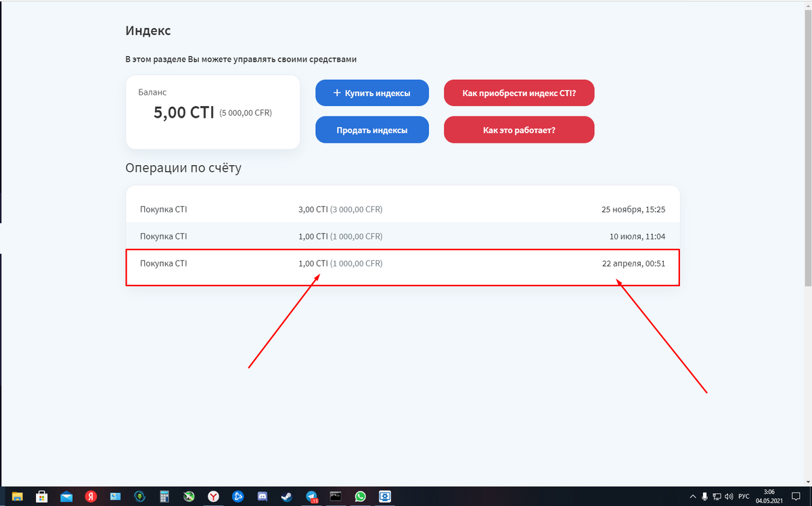Launch Discord from the taskbar
This screenshot has height=506, width=812.
coord(261,497)
